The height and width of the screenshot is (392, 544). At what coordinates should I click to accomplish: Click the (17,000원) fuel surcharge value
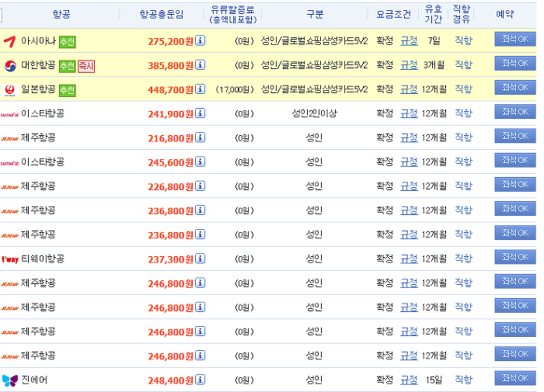point(235,90)
